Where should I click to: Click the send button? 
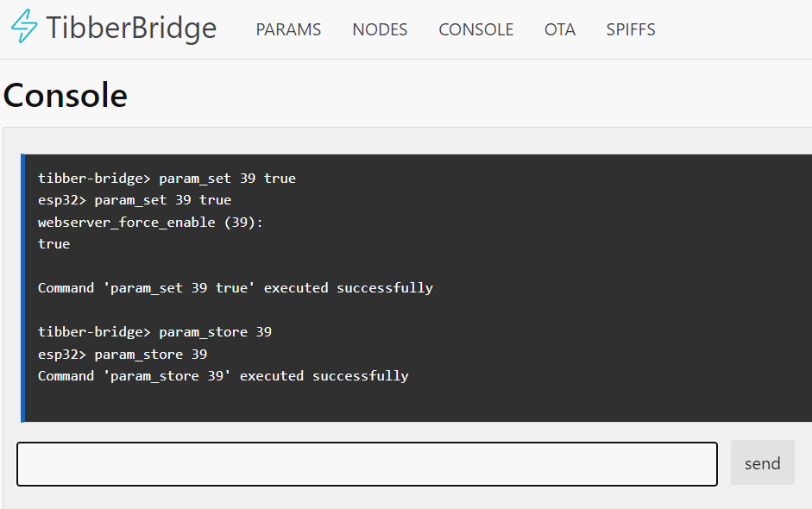tap(762, 463)
